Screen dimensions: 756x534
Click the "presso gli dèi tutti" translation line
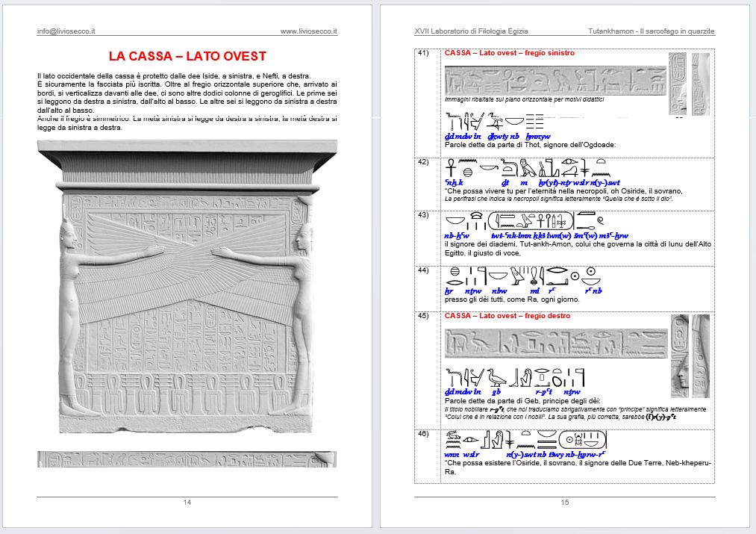coord(511,299)
